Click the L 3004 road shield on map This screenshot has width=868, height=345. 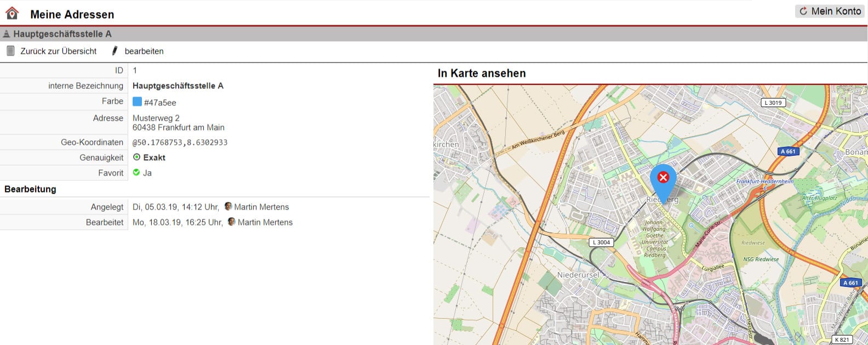tap(601, 242)
